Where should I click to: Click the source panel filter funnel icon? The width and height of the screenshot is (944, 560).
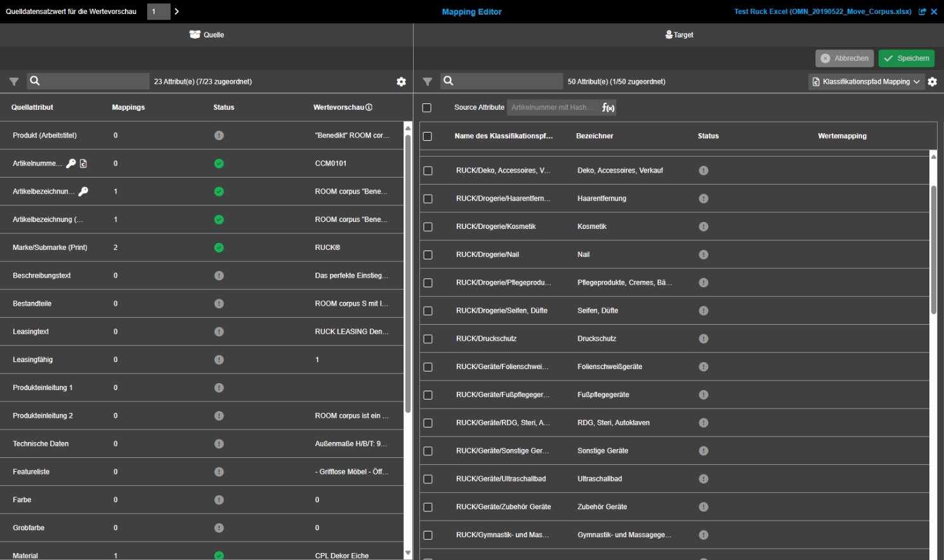tap(13, 82)
